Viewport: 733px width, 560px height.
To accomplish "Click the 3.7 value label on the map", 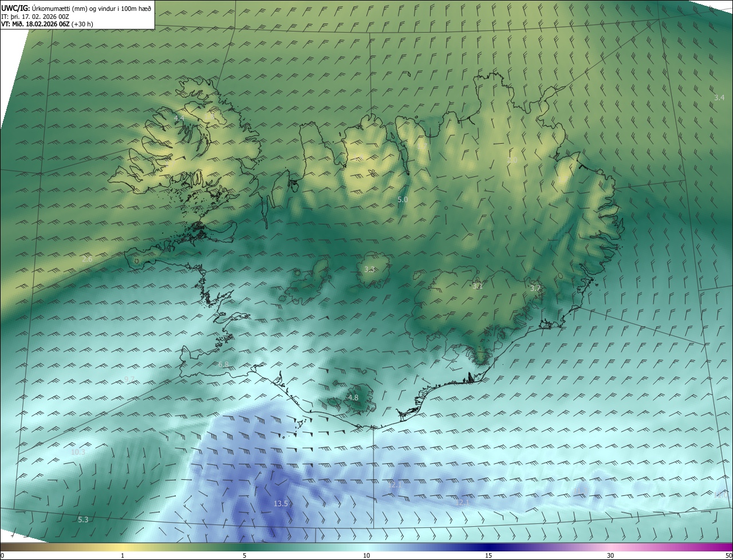I will (535, 288).
